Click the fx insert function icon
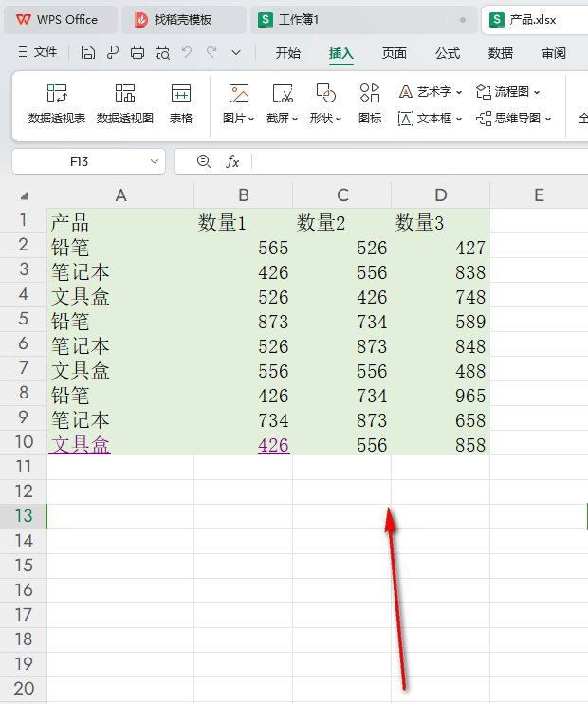The height and width of the screenshot is (704, 588). point(232,161)
